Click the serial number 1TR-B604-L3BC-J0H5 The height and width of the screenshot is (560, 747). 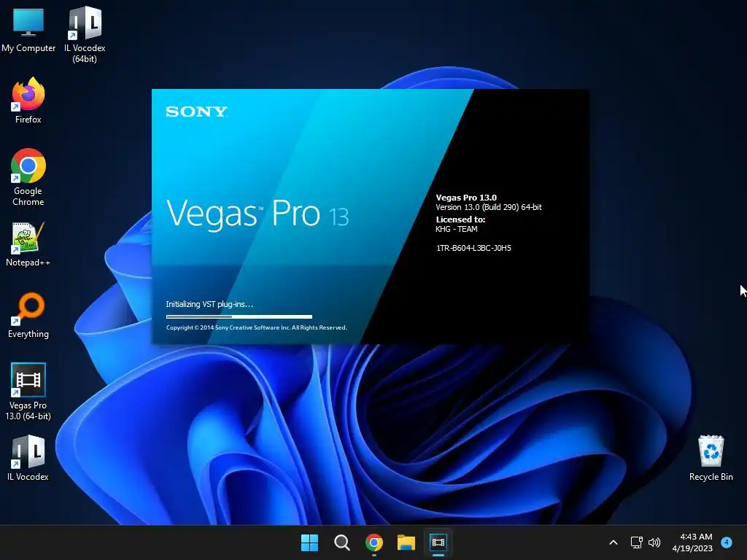[x=474, y=248]
